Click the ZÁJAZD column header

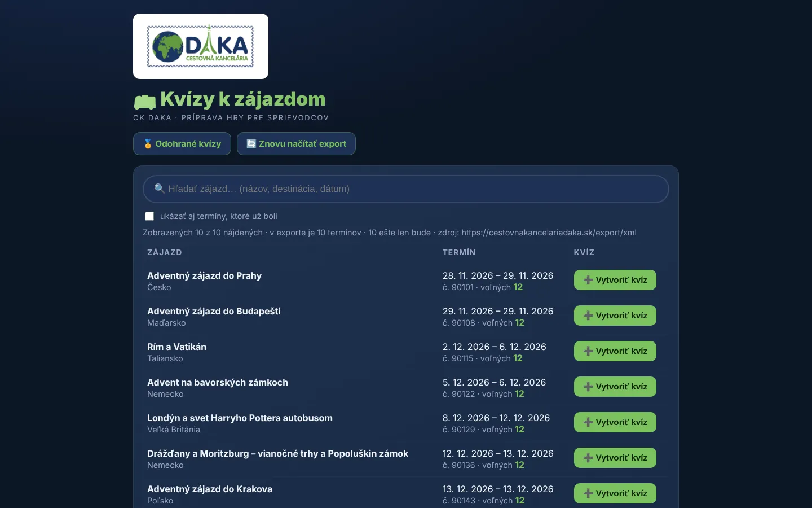165,252
